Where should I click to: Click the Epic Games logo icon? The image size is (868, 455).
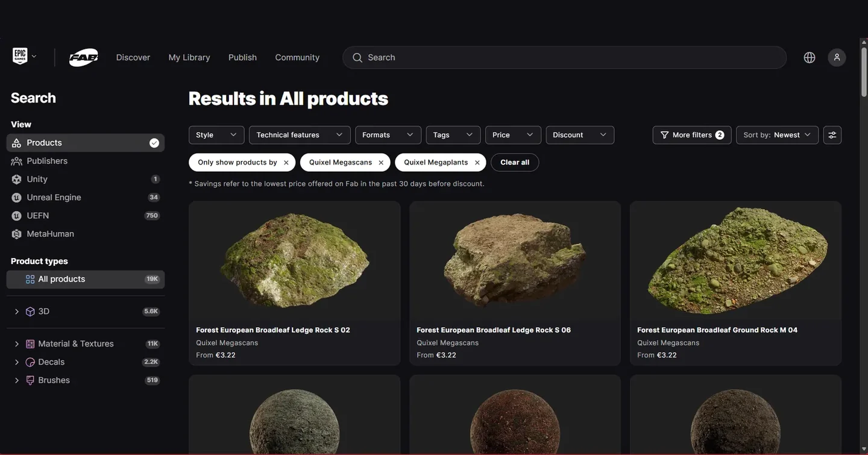(20, 57)
